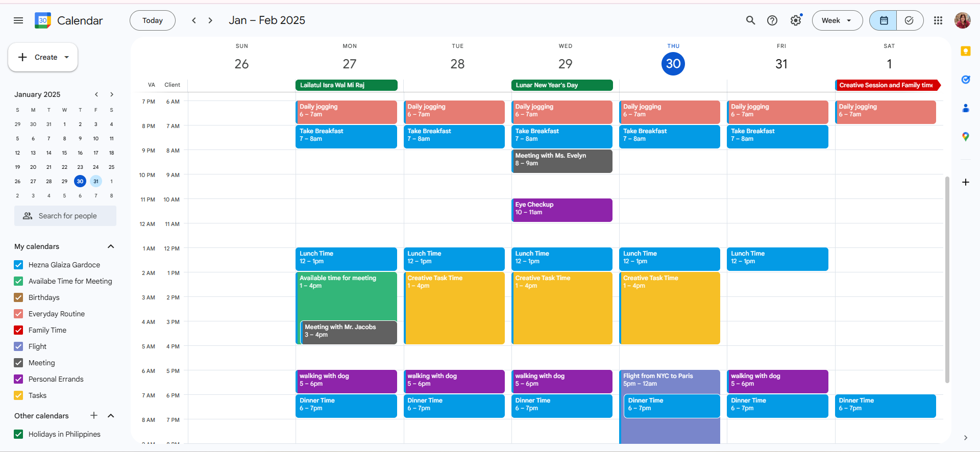The width and height of the screenshot is (980, 452).
Task: Open Meeting with Mr. Jacobs event
Action: 349,333
